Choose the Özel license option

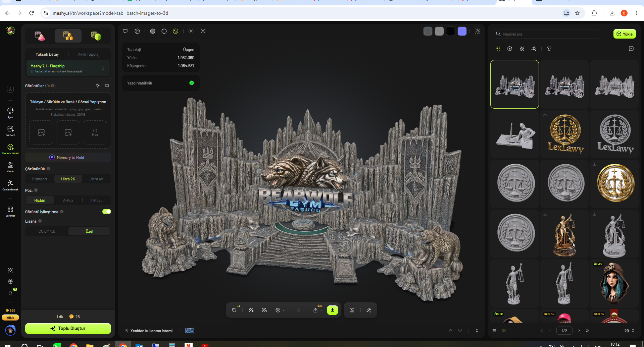[x=89, y=231]
